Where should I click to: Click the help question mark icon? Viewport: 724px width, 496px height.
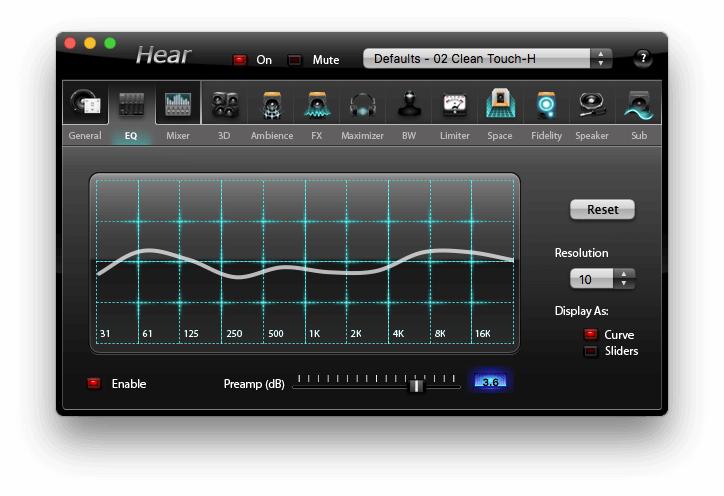pyautogui.click(x=643, y=58)
